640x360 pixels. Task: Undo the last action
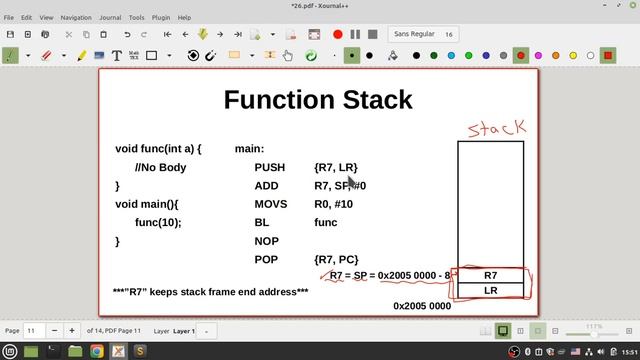pyautogui.click(x=127, y=35)
